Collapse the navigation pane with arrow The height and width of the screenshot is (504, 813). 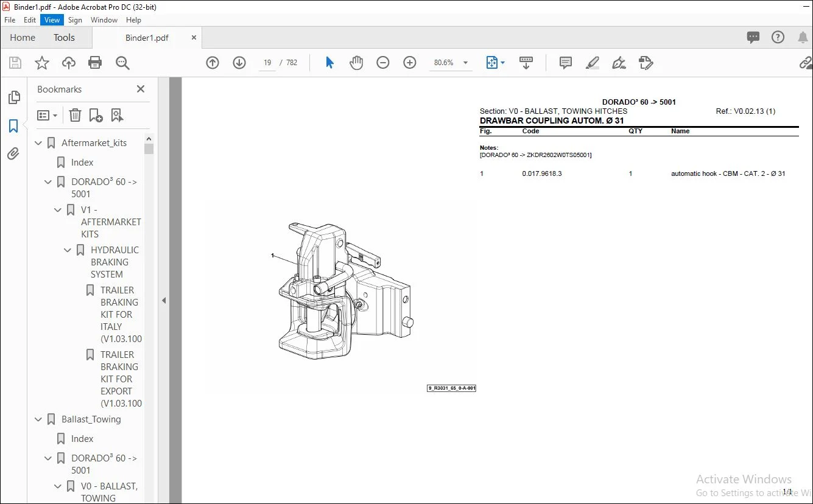(x=163, y=300)
